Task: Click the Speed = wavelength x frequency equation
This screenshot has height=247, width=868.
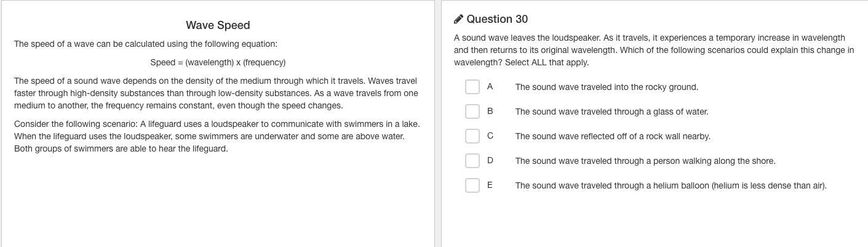Action: [x=218, y=62]
